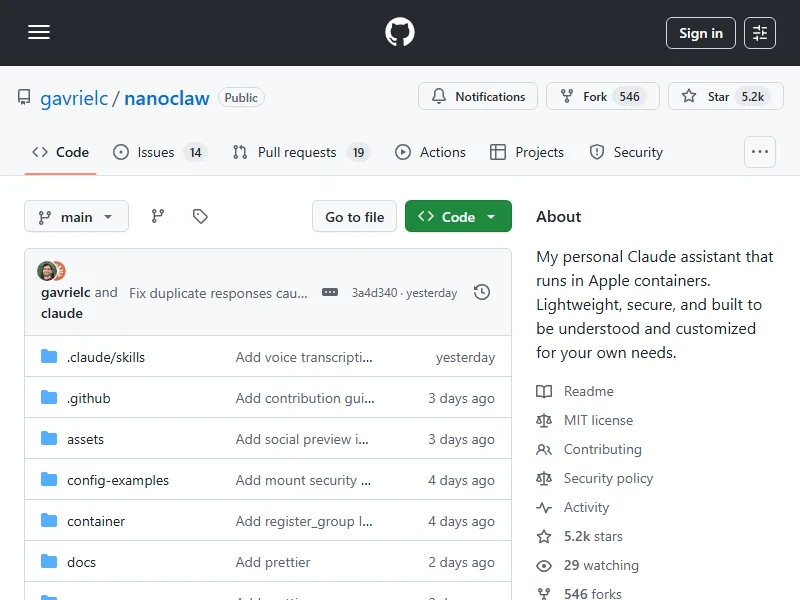Switch to the Pull requests tab
This screenshot has height=600, width=800.
pyautogui.click(x=297, y=152)
